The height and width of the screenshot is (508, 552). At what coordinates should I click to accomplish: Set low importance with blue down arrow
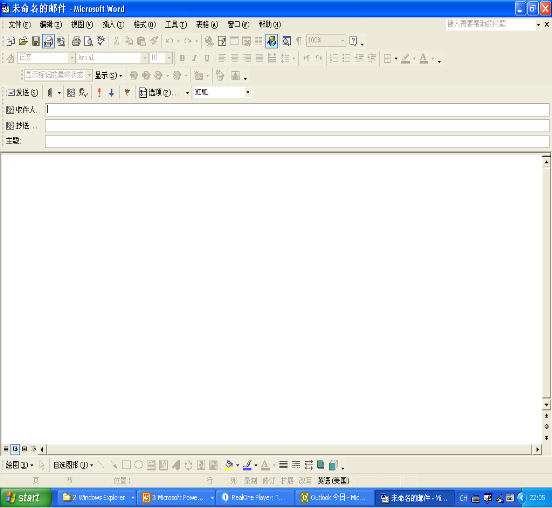[x=112, y=93]
